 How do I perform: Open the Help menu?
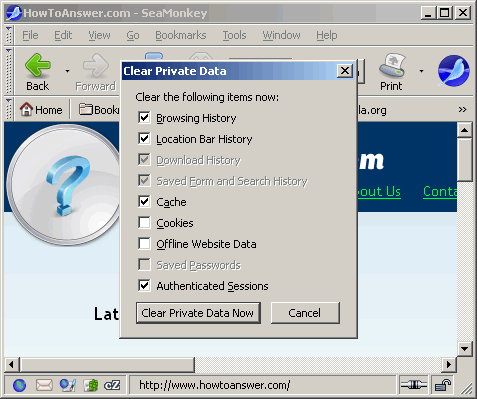tap(327, 35)
